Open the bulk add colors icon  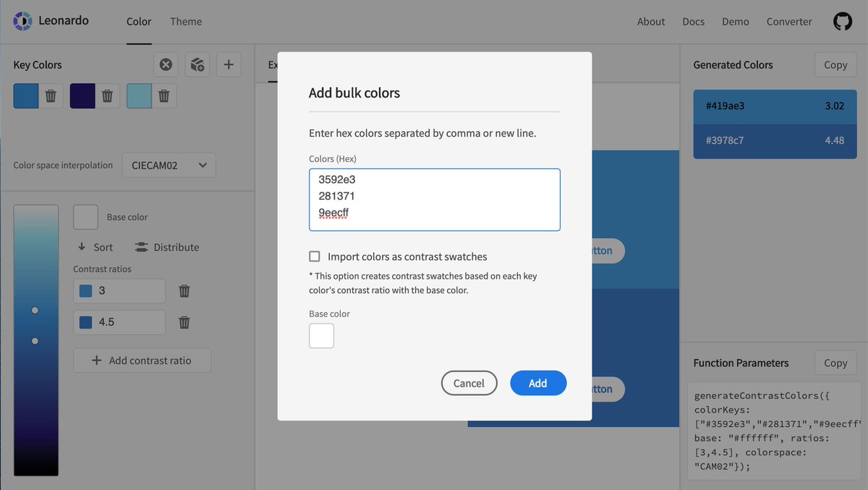coord(197,64)
